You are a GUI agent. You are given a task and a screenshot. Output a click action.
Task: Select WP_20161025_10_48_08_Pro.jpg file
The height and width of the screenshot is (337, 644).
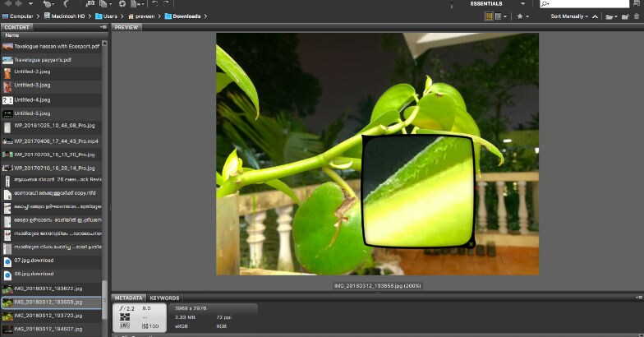(51, 127)
